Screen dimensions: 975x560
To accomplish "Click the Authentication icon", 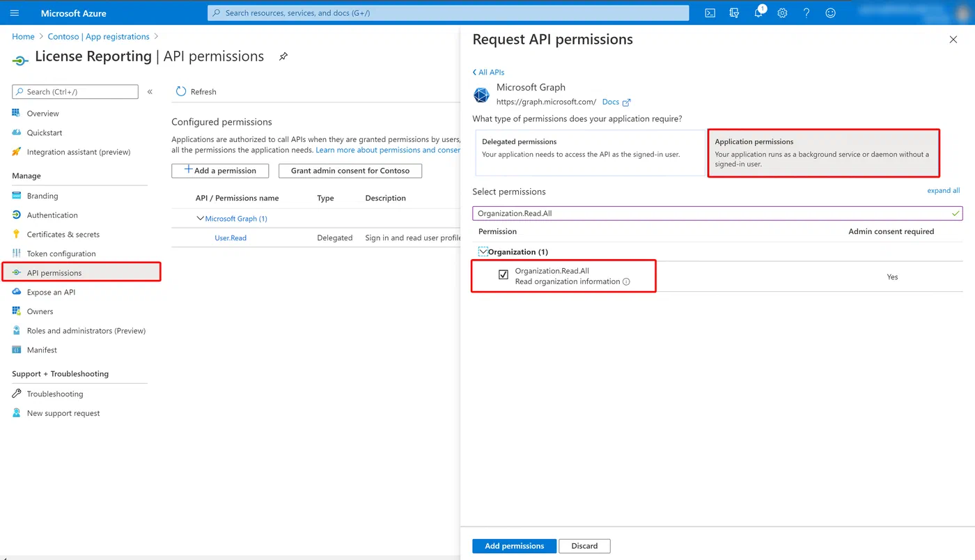I will tap(16, 215).
